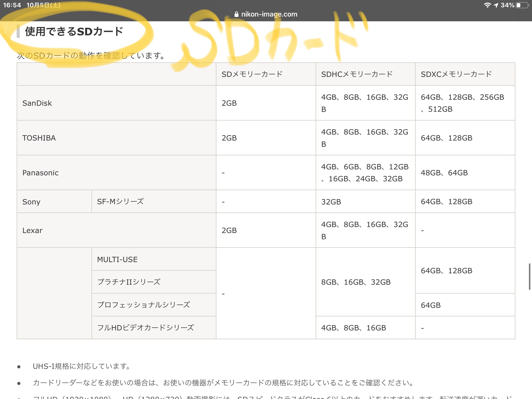532x399 pixels.
Task: Tap the 8GB、16GB、32GB SDHC cell
Action: [x=365, y=282]
